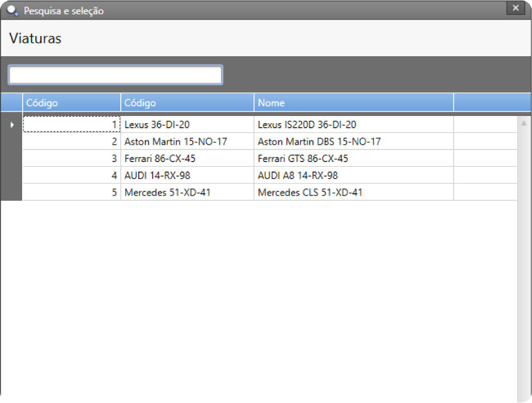
Task: Select the Lexus 36-DI-20 cell
Action: pyautogui.click(x=187, y=125)
